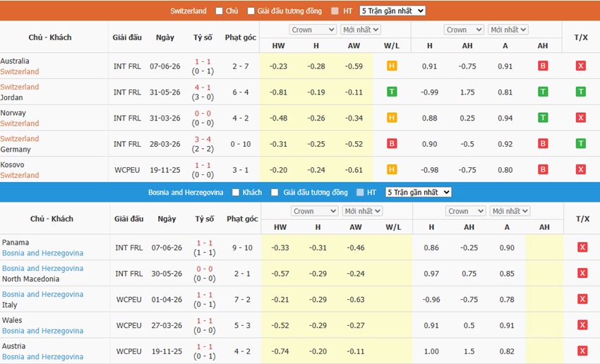This screenshot has width=600, height=364.
Task: Open Mới nhất dropdown above Switzerland W/L column
Action: pos(361,30)
